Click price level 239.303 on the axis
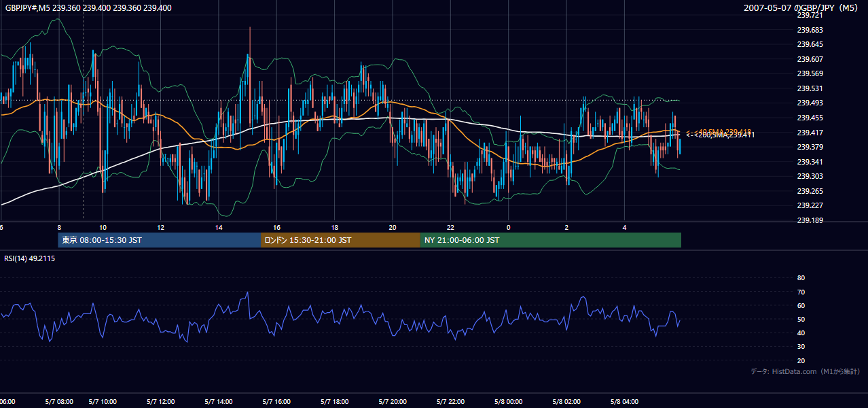This screenshot has height=408, width=868. tap(810, 176)
